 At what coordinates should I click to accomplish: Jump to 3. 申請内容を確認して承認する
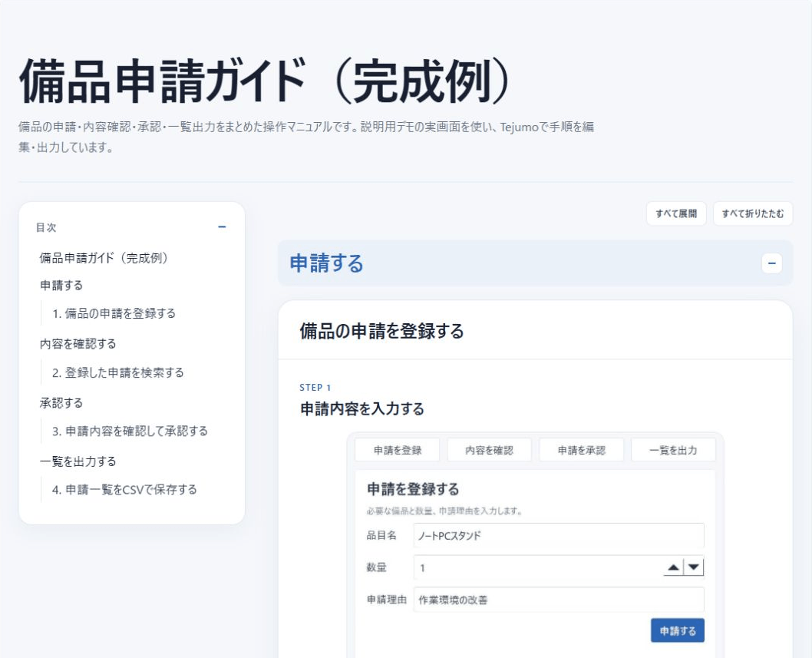point(130,431)
